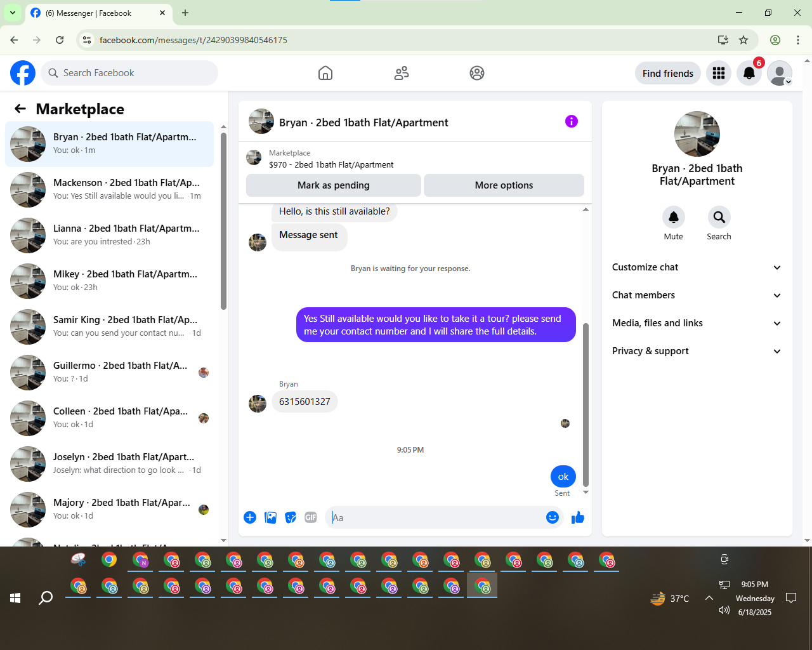812x650 pixels.
Task: Click the purple 'Yes Still available' message bubble
Action: (x=436, y=325)
